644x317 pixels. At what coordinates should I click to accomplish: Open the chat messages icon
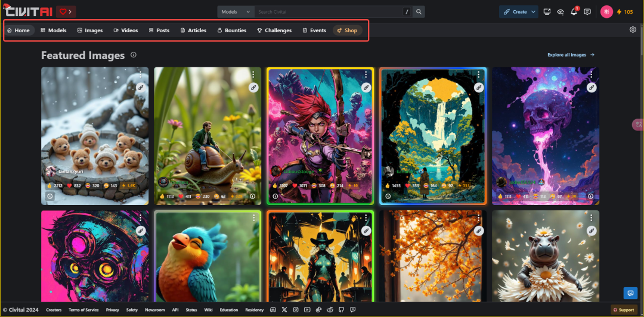[587, 12]
